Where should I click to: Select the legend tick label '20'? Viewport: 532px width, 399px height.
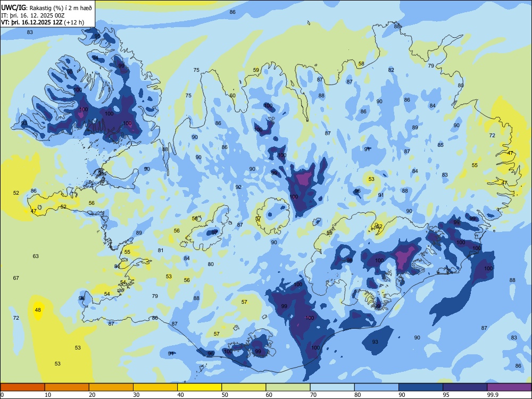point(92,395)
